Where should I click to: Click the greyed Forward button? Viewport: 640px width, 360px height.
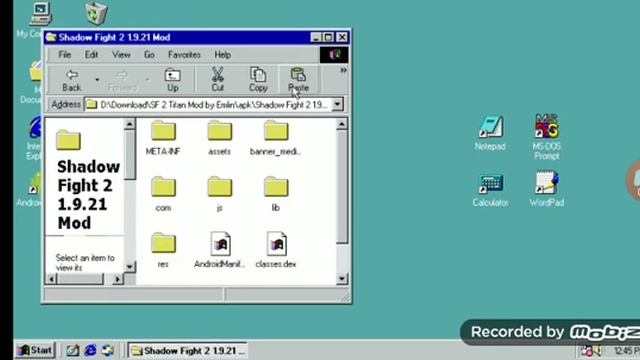click(x=122, y=80)
